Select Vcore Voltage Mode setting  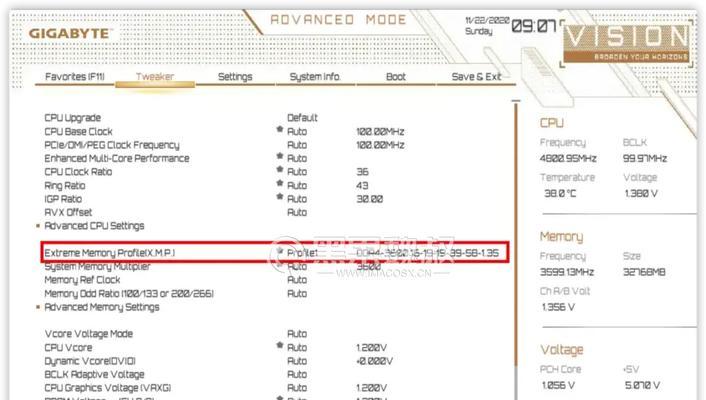click(x=89, y=334)
